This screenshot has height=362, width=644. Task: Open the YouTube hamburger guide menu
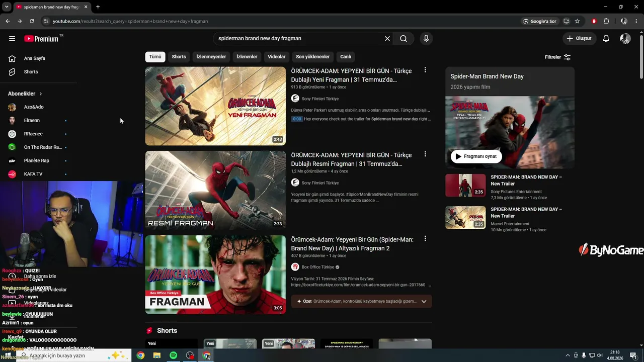12,38
